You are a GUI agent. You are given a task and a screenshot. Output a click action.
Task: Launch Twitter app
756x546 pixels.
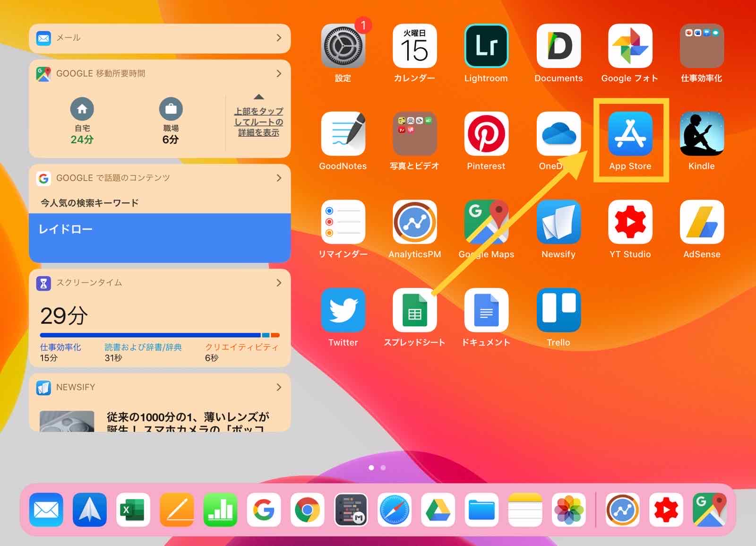tap(343, 310)
